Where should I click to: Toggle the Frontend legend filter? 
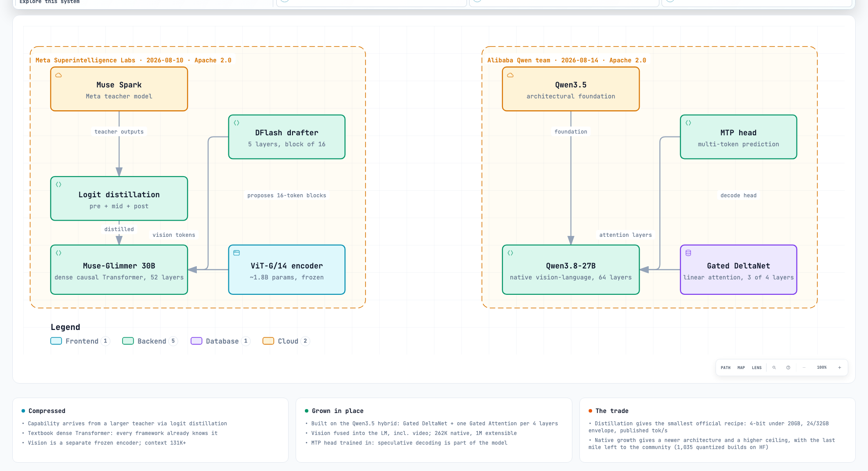pos(80,341)
